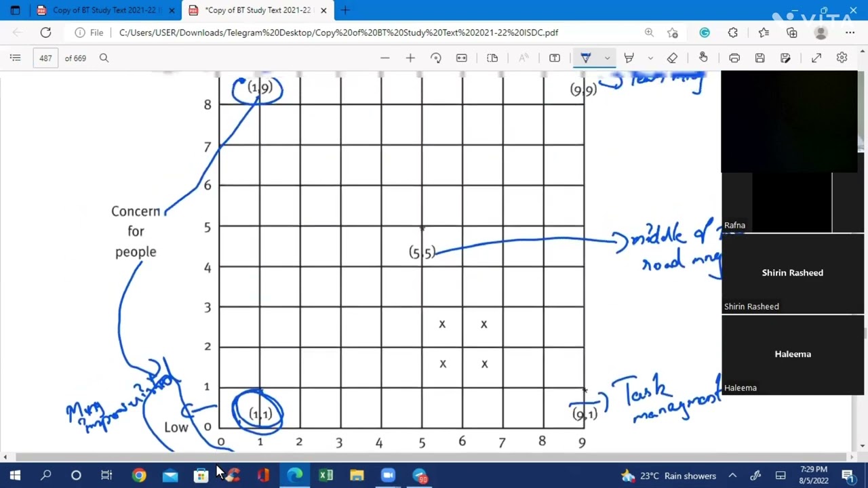Add this page to favorites
Screen dimensions: 868x488
pyautogui.click(x=672, y=33)
